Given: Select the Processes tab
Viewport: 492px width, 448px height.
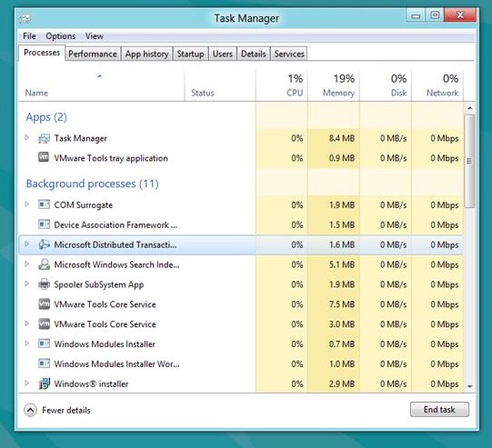Looking at the screenshot, I should pyautogui.click(x=42, y=53).
